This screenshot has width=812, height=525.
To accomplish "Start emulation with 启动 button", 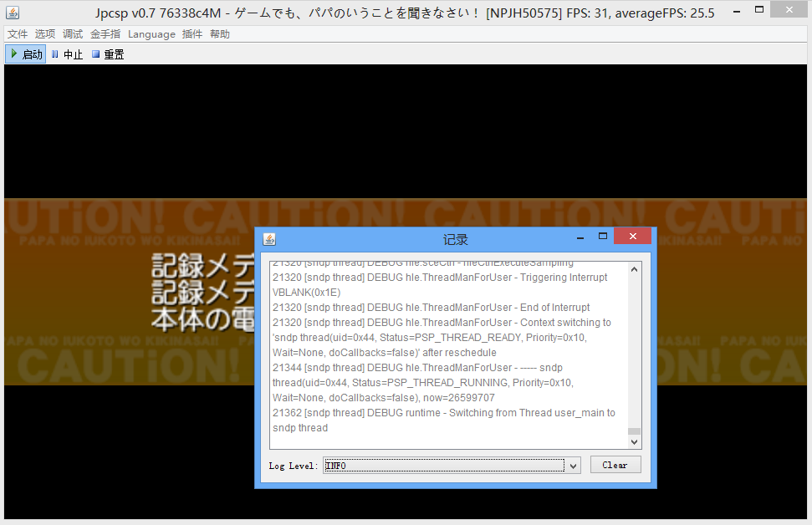I will pyautogui.click(x=26, y=54).
